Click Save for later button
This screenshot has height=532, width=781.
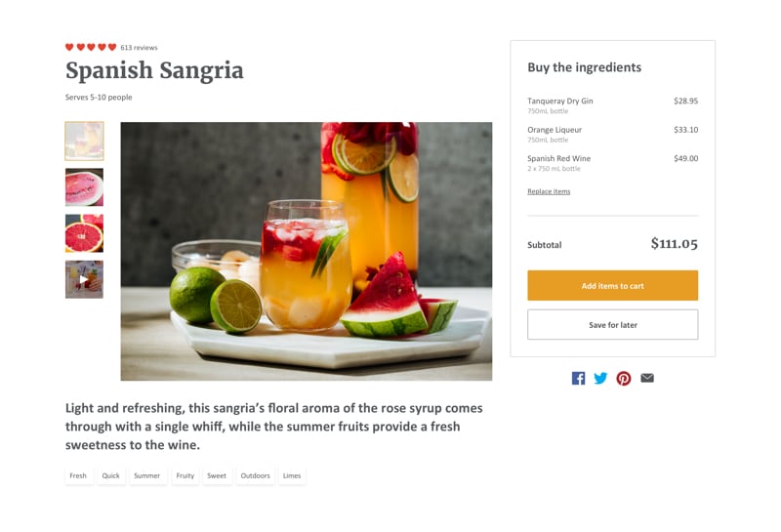click(x=613, y=325)
